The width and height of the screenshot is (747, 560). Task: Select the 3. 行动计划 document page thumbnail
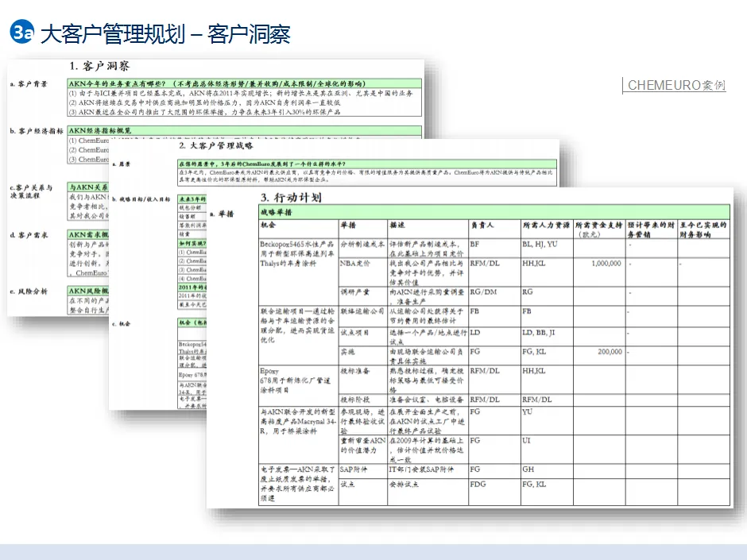(470, 348)
